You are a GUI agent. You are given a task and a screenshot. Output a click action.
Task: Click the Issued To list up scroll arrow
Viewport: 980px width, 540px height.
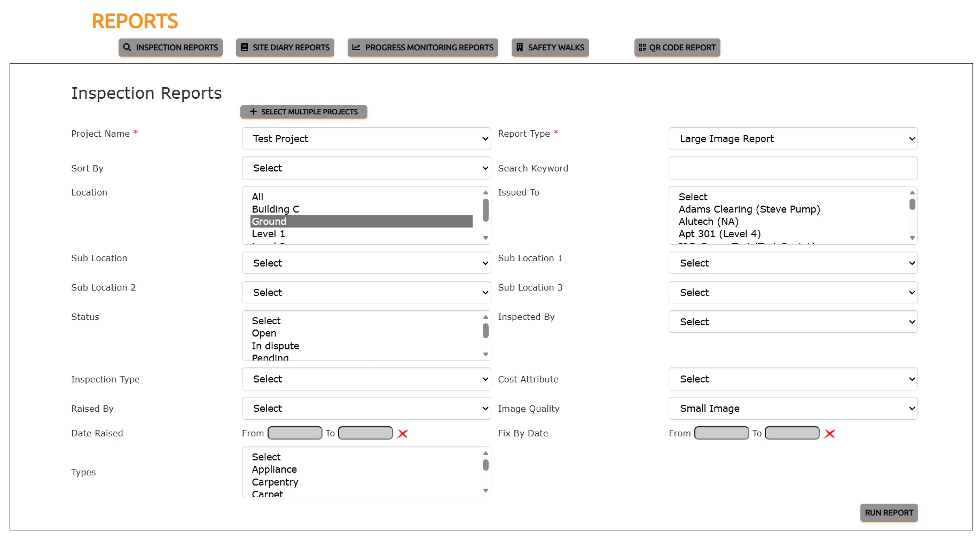pyautogui.click(x=912, y=193)
